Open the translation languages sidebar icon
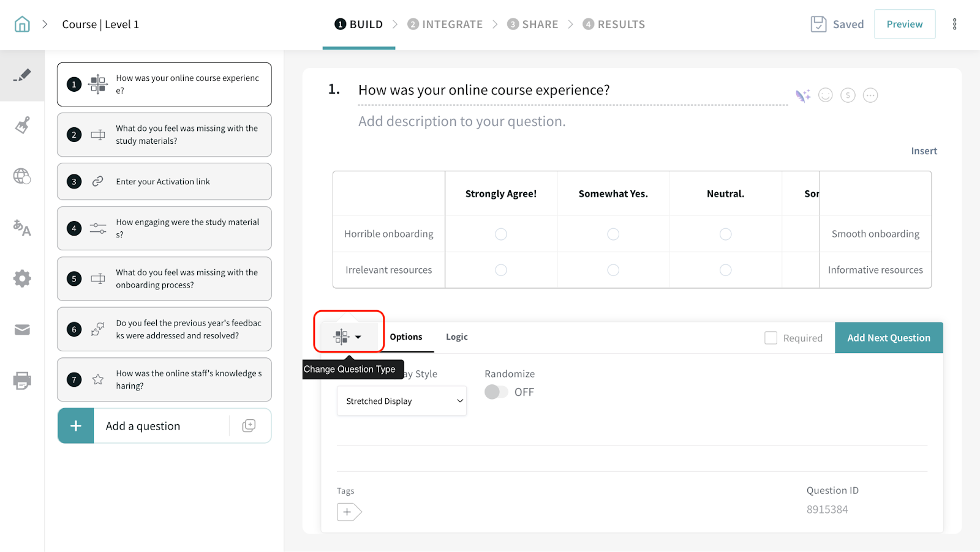 pyautogui.click(x=22, y=228)
